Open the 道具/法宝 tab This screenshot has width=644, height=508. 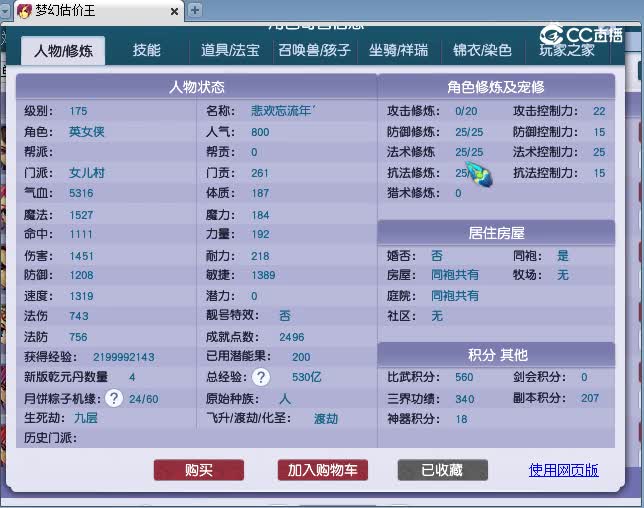(230, 50)
